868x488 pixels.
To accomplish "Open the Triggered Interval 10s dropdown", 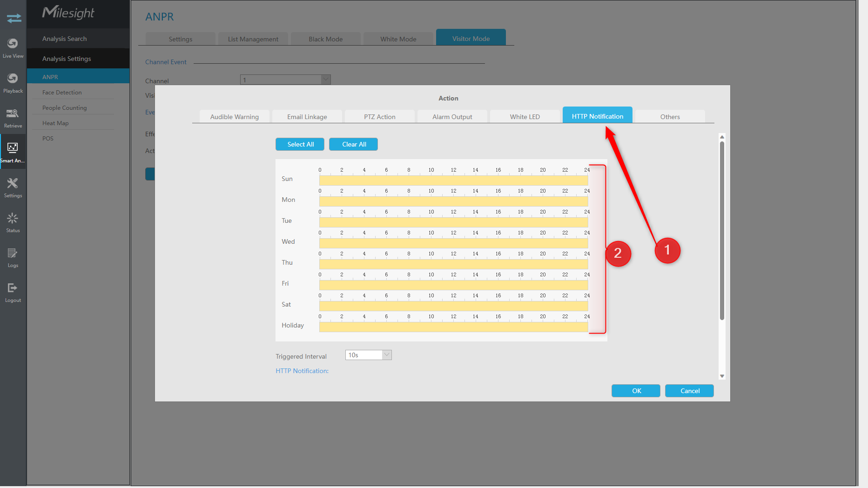I will (369, 355).
